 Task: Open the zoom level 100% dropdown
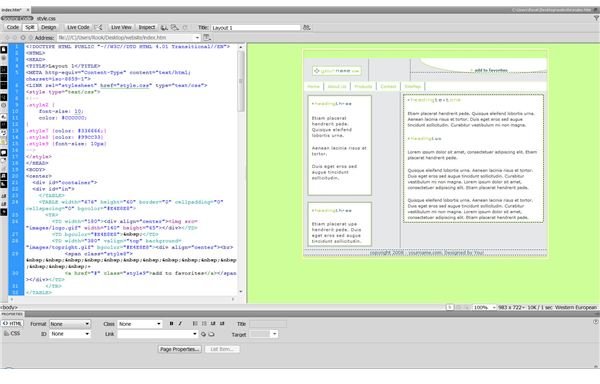tap(484, 307)
